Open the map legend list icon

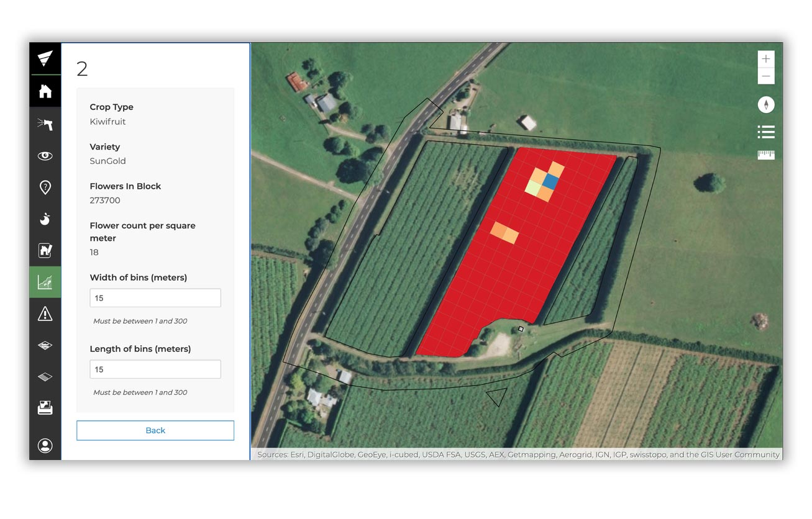pyautogui.click(x=766, y=132)
